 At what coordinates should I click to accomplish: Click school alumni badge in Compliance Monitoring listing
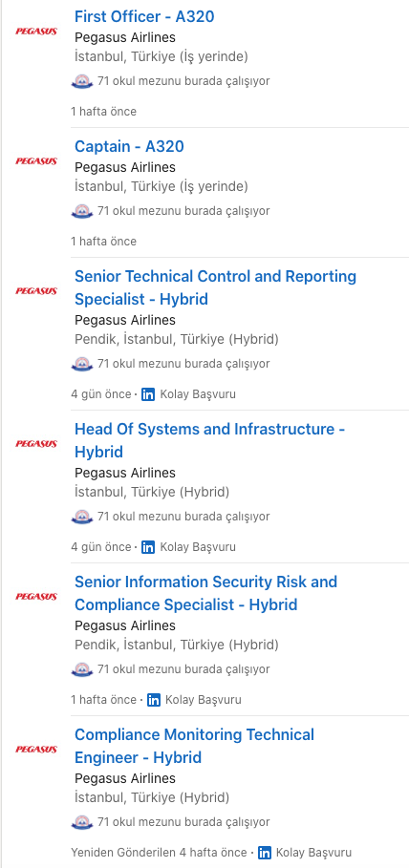(82, 822)
